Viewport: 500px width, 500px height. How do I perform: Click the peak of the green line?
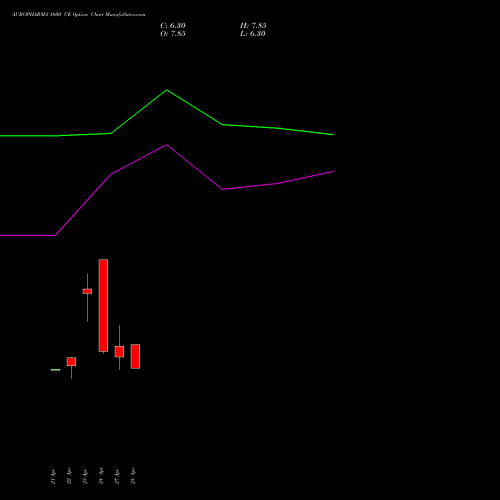[x=167, y=90]
